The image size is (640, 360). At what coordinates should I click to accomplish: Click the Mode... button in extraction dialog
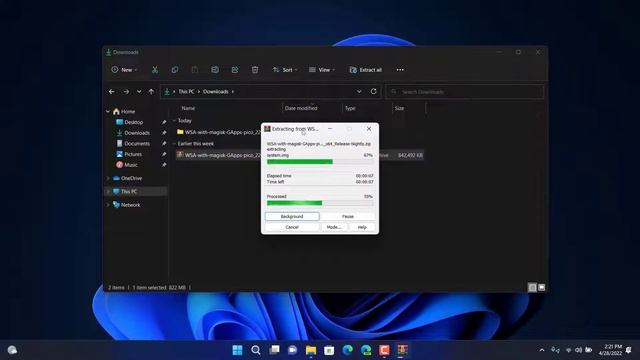[334, 227]
